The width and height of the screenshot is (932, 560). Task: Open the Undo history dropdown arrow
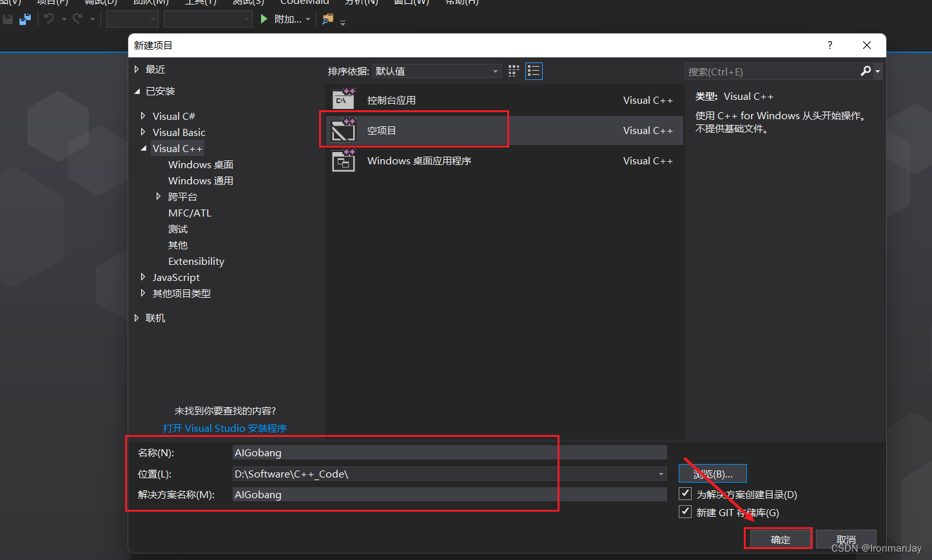pyautogui.click(x=64, y=19)
